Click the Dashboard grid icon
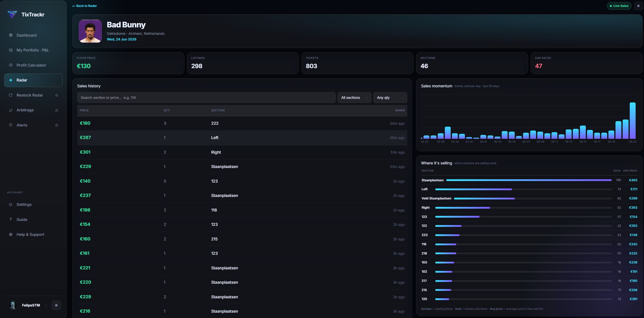Image resolution: width=644 pixels, height=318 pixels. (x=11, y=35)
